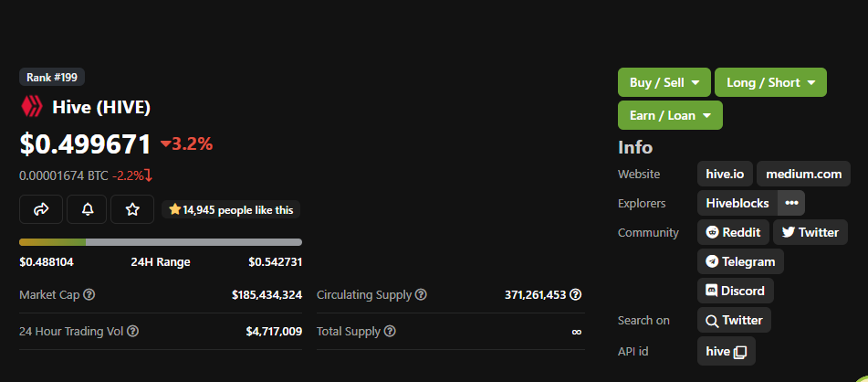Open Market Cap help question mark
The image size is (868, 382).
click(x=89, y=294)
